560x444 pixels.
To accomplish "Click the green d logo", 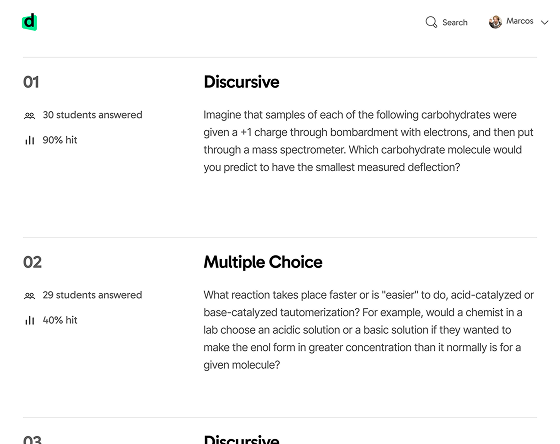I will [x=29, y=22].
